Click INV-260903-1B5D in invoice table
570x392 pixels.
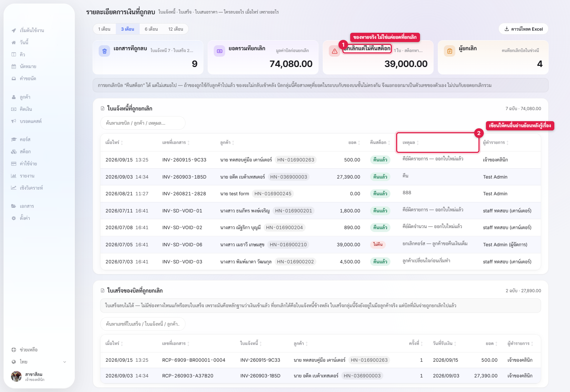[184, 177]
